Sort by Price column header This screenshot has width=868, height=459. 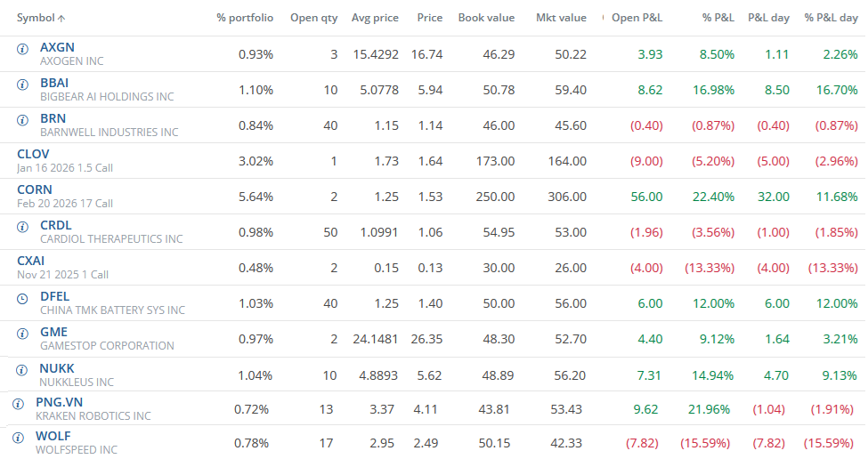tap(430, 18)
